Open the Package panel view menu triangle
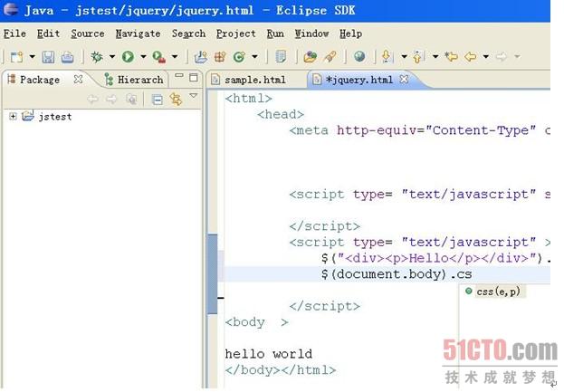This screenshot has height=392, width=564. 194,96
